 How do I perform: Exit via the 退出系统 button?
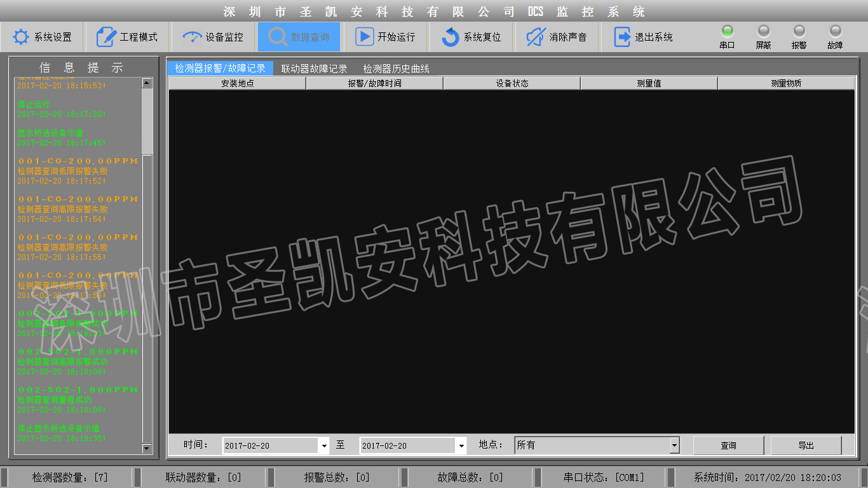point(643,37)
